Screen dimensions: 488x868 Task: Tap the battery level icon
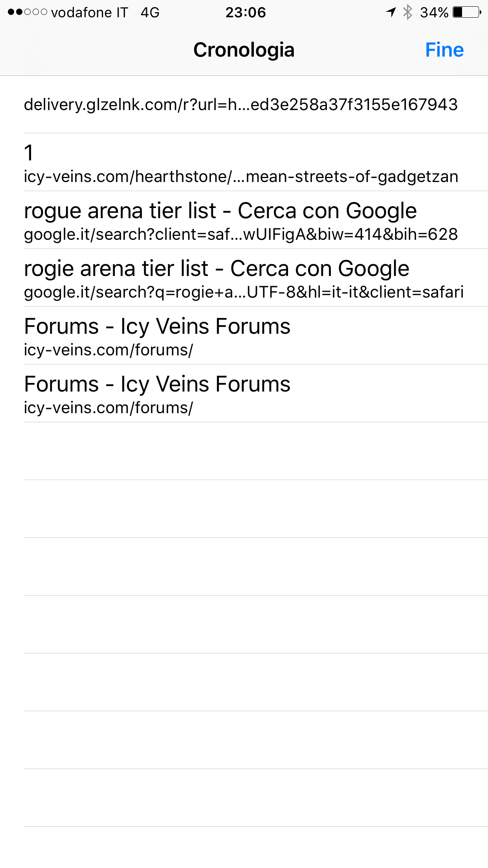tap(467, 12)
